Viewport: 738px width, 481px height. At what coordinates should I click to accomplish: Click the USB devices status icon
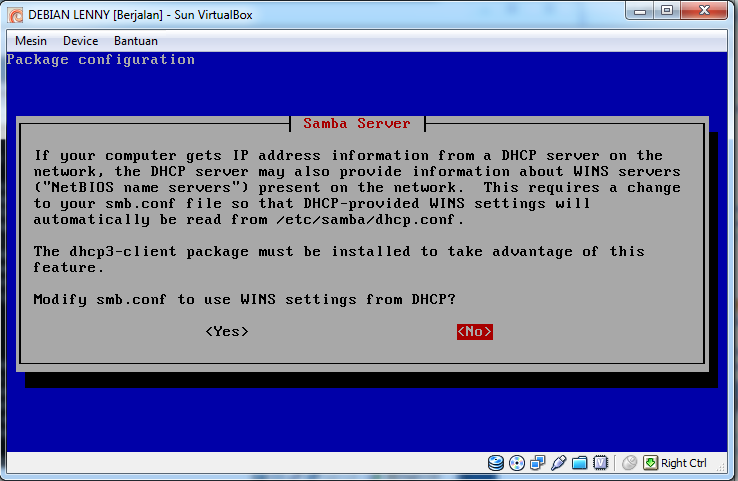pyautogui.click(x=558, y=463)
